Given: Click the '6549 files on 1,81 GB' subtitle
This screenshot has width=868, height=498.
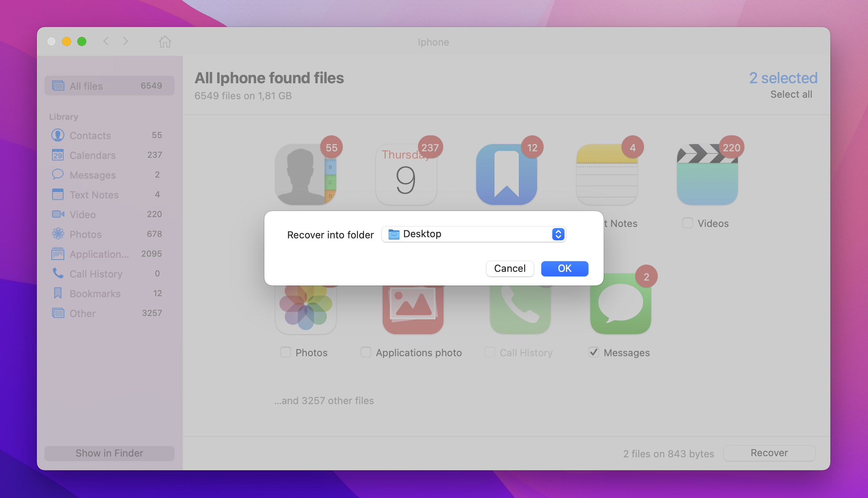Looking at the screenshot, I should pos(243,96).
